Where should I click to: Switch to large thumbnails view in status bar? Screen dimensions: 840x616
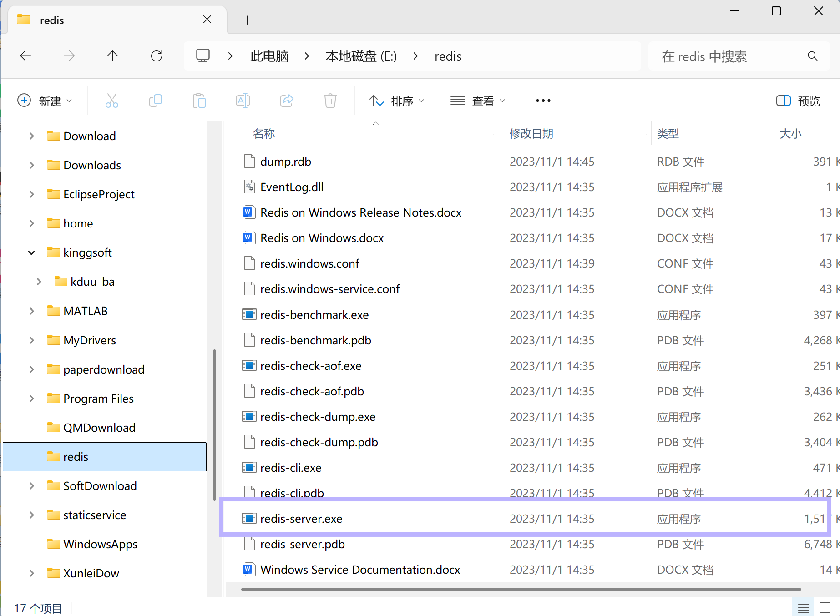click(x=825, y=607)
